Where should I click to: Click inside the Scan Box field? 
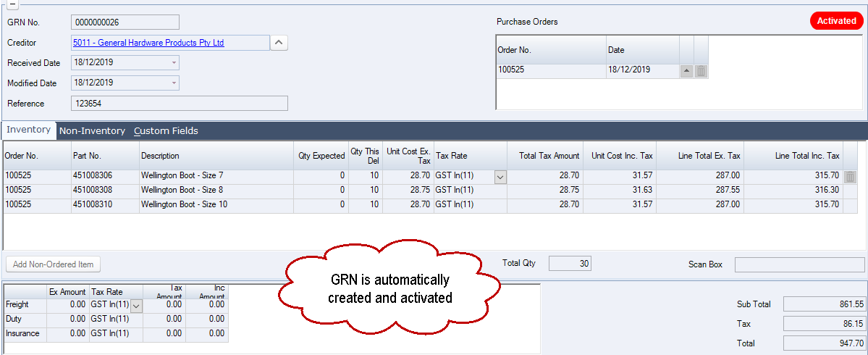tap(799, 264)
